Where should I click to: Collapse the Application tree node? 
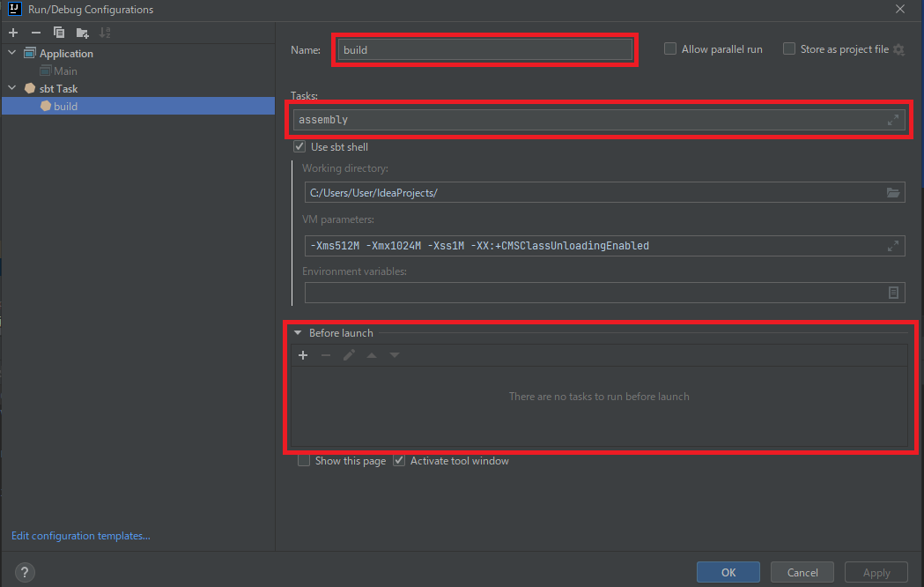[12, 53]
